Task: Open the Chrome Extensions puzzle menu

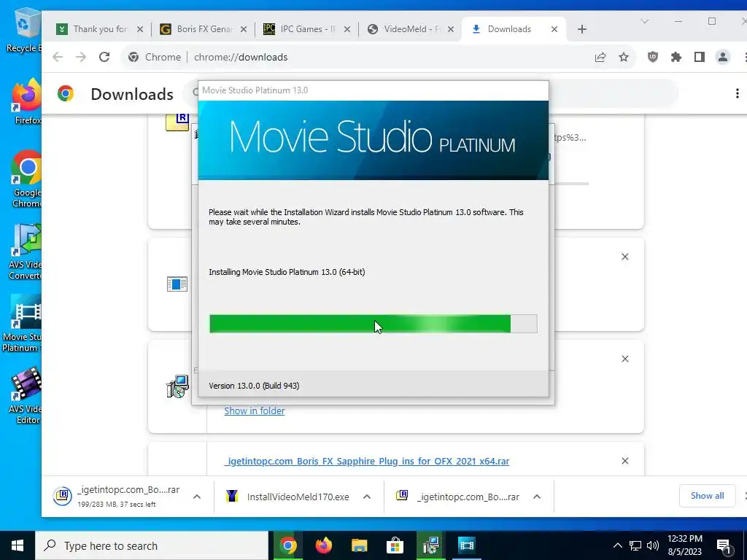Action: 676,57
